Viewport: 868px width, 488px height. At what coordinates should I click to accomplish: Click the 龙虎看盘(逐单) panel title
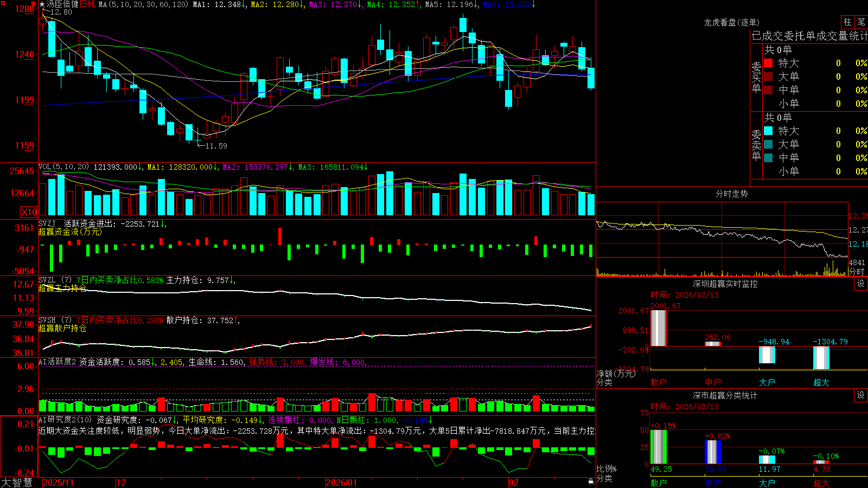pos(731,22)
